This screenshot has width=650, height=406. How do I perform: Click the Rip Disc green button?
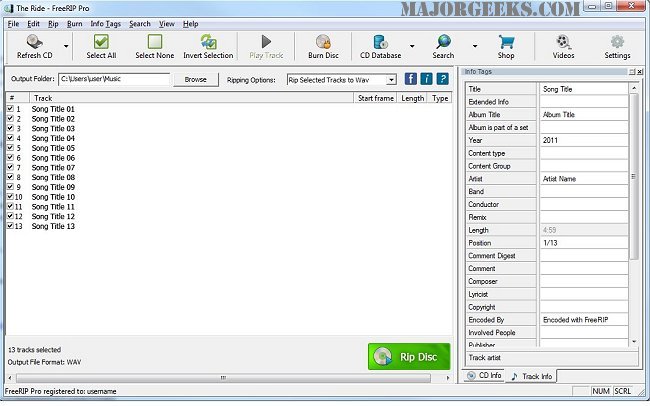click(409, 357)
